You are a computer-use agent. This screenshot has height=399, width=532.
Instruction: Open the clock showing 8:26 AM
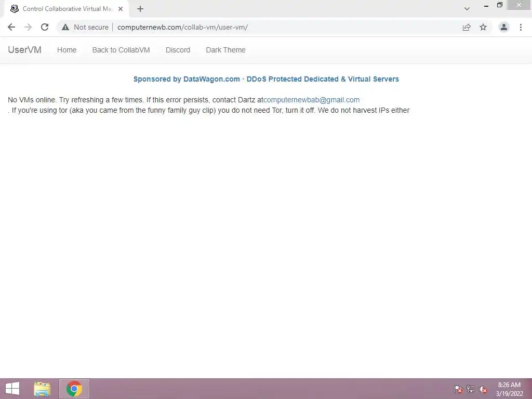tap(509, 389)
